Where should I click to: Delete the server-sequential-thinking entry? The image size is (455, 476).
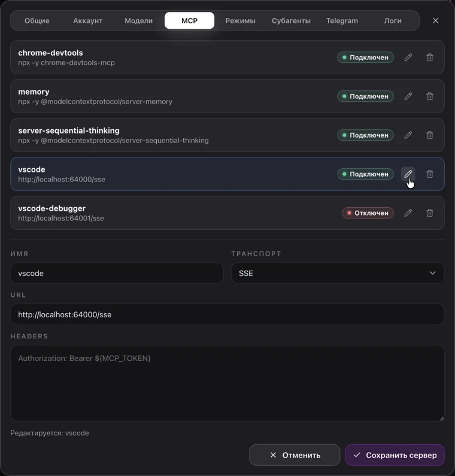pos(429,135)
